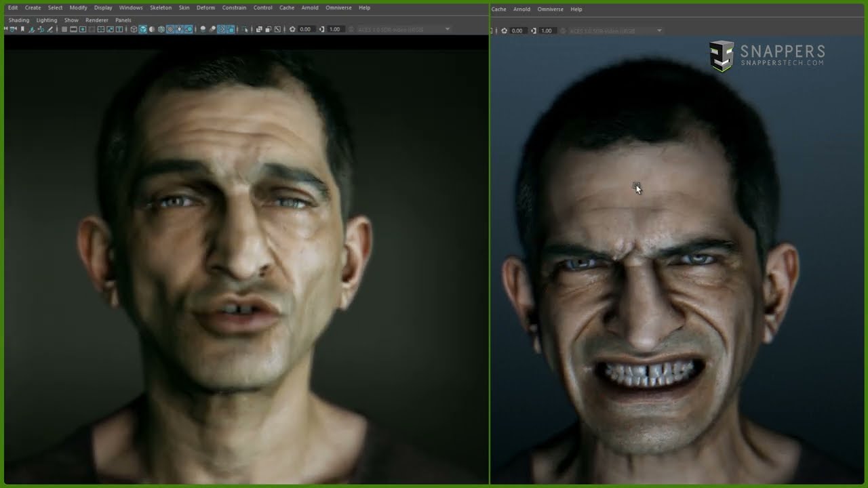Toggle the safe action overlay
Screen dimensions: 868x488
tap(110, 29)
